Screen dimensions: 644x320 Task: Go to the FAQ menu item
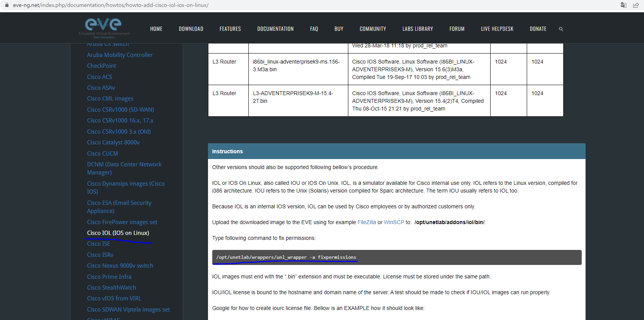pos(314,29)
